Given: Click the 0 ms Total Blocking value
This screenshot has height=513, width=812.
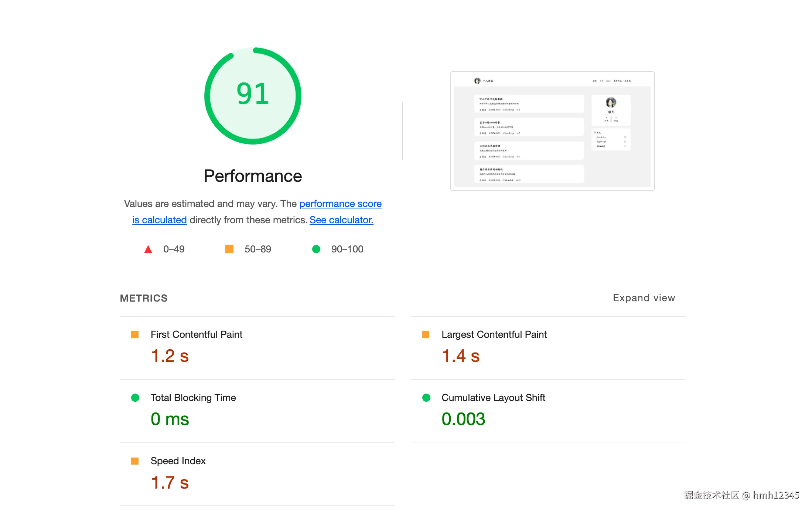Looking at the screenshot, I should pyautogui.click(x=170, y=419).
